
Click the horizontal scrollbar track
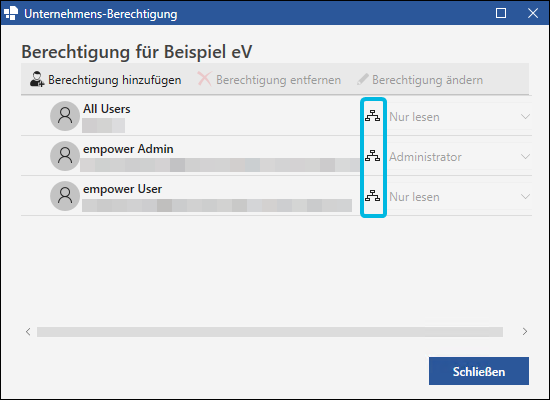(x=270, y=332)
